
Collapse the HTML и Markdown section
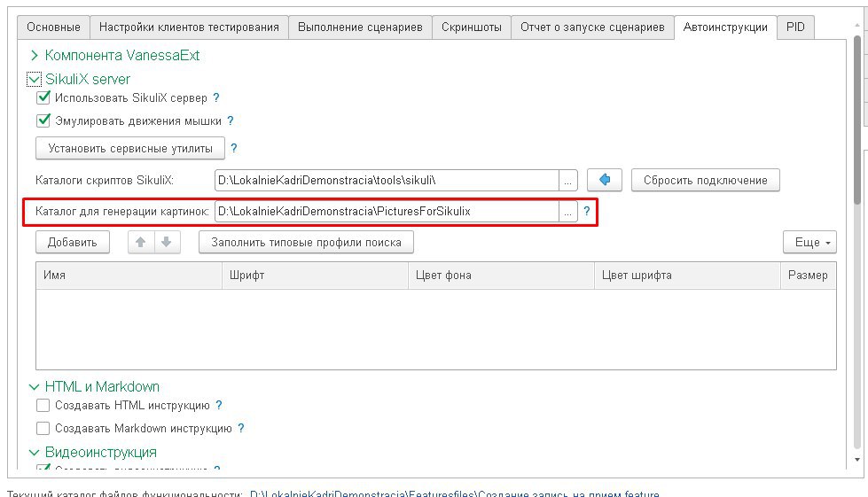[x=34, y=387]
